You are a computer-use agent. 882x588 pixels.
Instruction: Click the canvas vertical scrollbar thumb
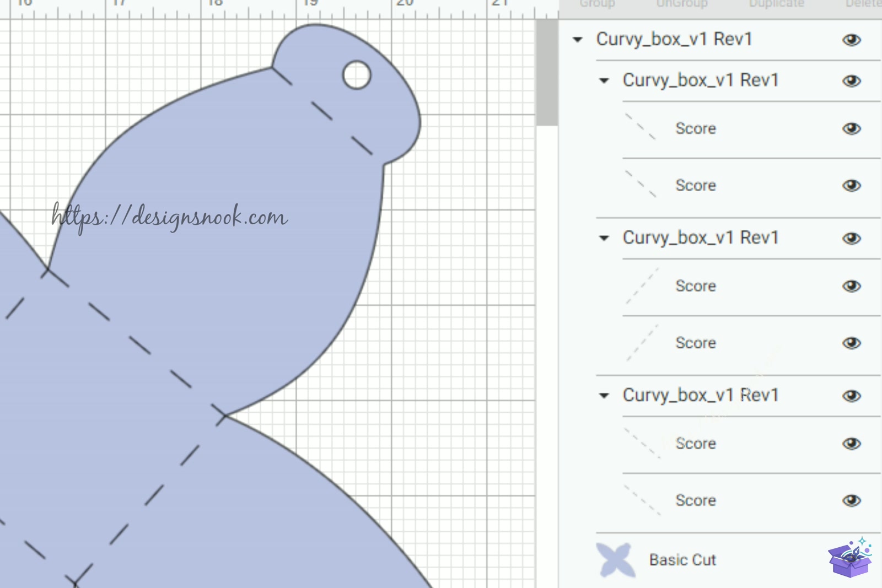[547, 73]
